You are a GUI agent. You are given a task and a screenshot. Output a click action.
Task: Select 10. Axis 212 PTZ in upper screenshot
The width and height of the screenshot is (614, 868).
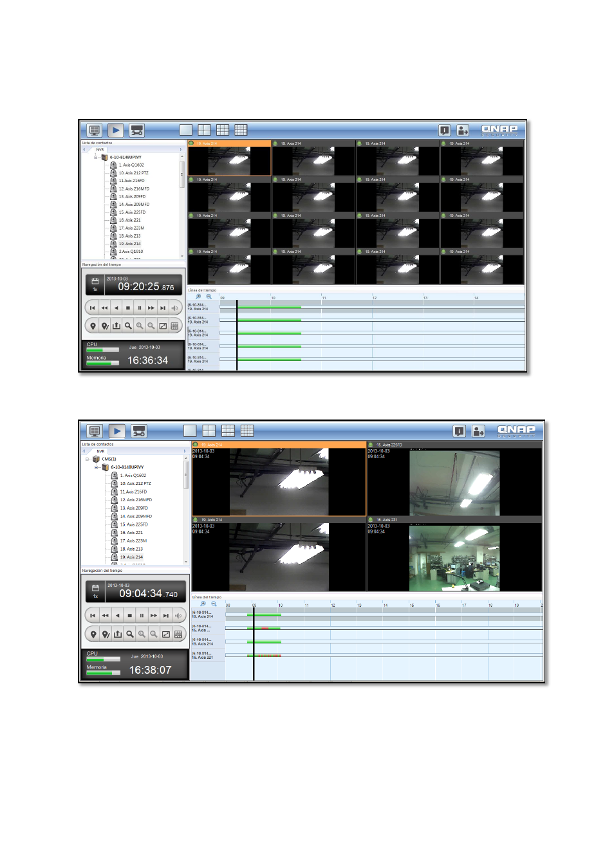[x=133, y=172]
